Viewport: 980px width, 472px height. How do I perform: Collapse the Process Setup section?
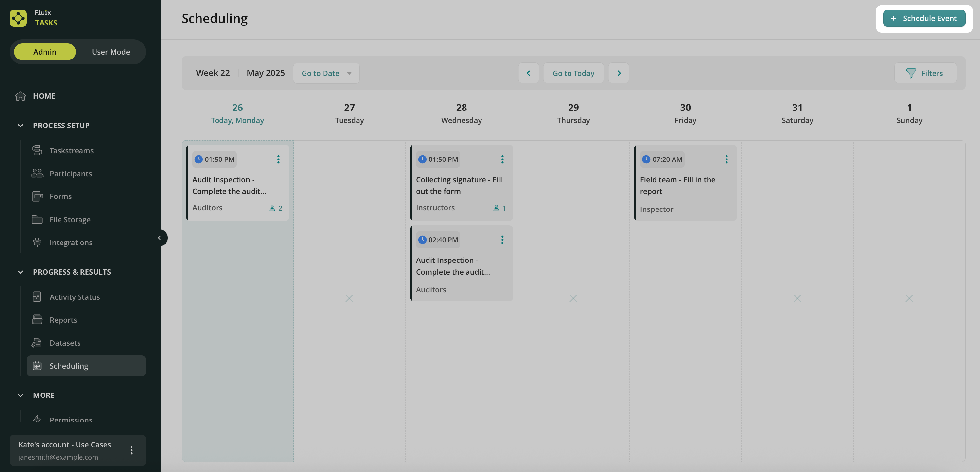[x=21, y=126]
